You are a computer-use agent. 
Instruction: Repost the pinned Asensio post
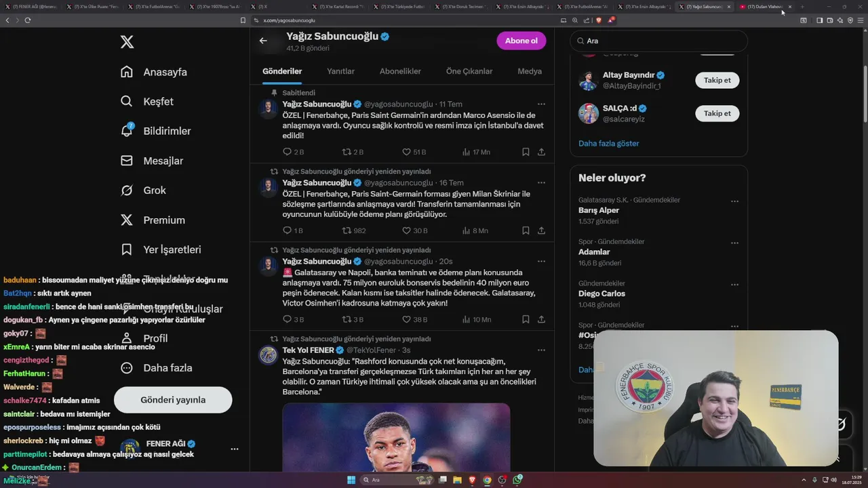(x=353, y=152)
